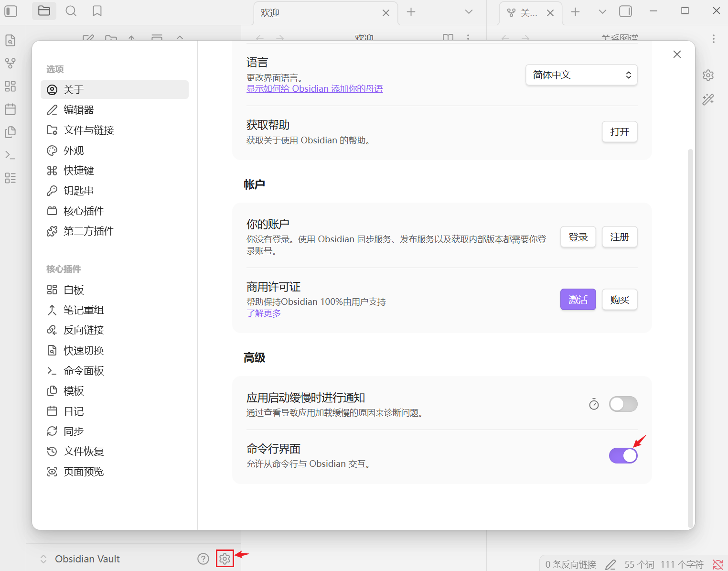Open the bookmarks icon in top bar
This screenshot has width=728, height=571.
(x=97, y=11)
